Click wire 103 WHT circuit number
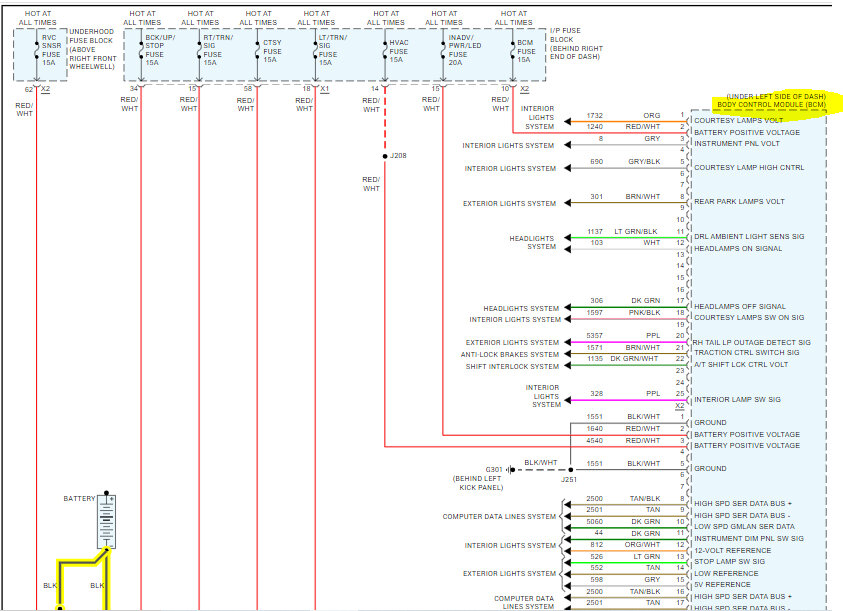This screenshot has height=611, width=843. pyautogui.click(x=596, y=243)
